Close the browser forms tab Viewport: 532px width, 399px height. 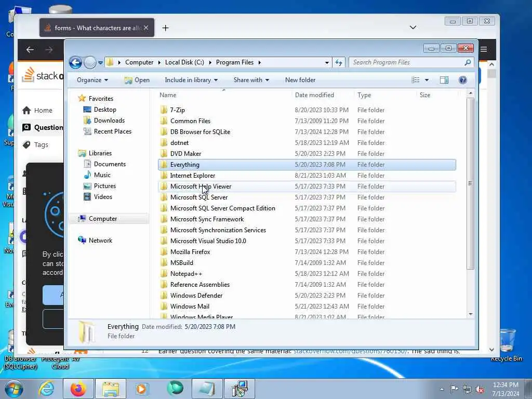coord(146,28)
